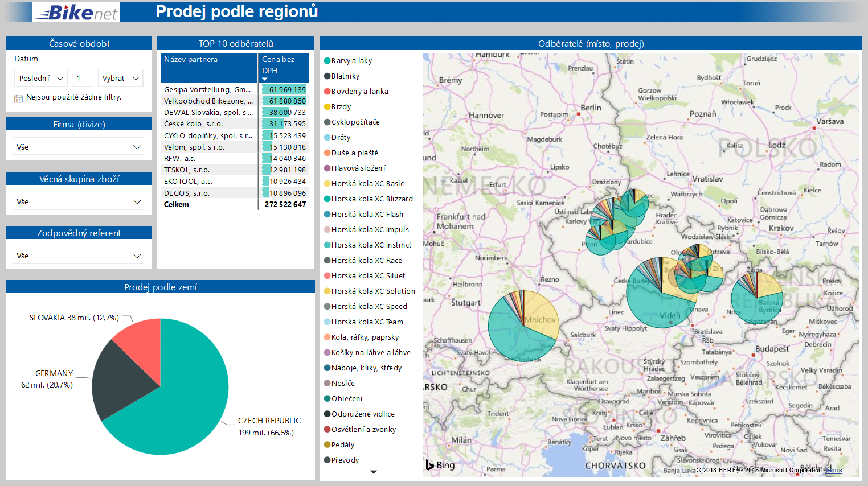Expand the Firma (divize) dropdown
Image resolution: width=868 pixels, height=486 pixels.
79,147
